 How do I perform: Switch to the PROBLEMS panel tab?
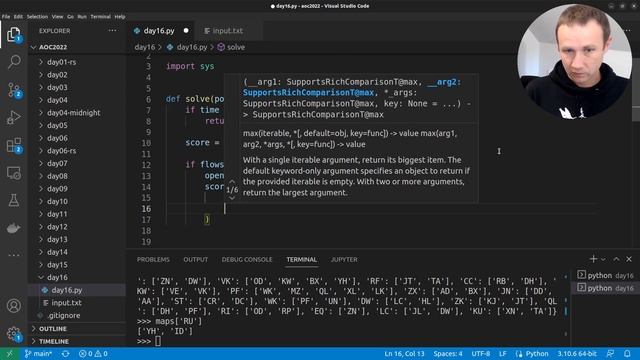coord(153,260)
